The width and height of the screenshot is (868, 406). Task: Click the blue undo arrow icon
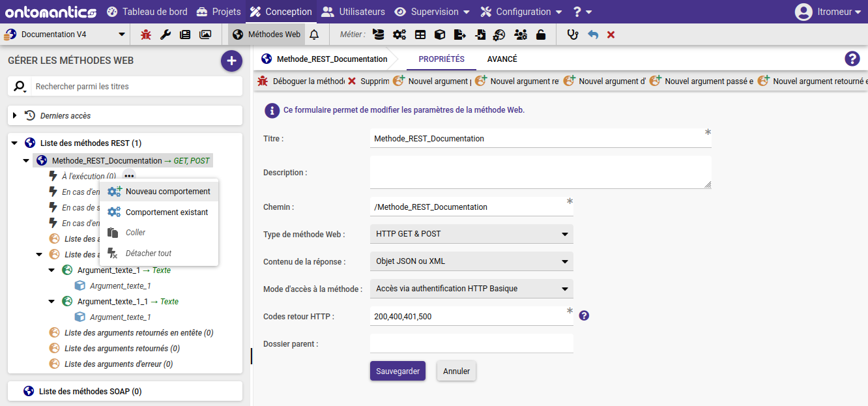pos(593,35)
